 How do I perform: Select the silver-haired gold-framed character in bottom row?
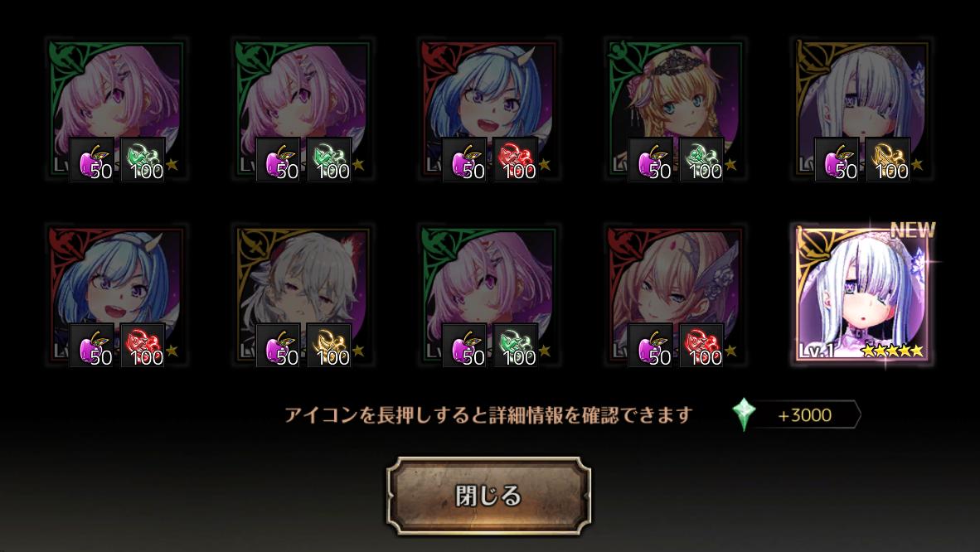pos(303,296)
